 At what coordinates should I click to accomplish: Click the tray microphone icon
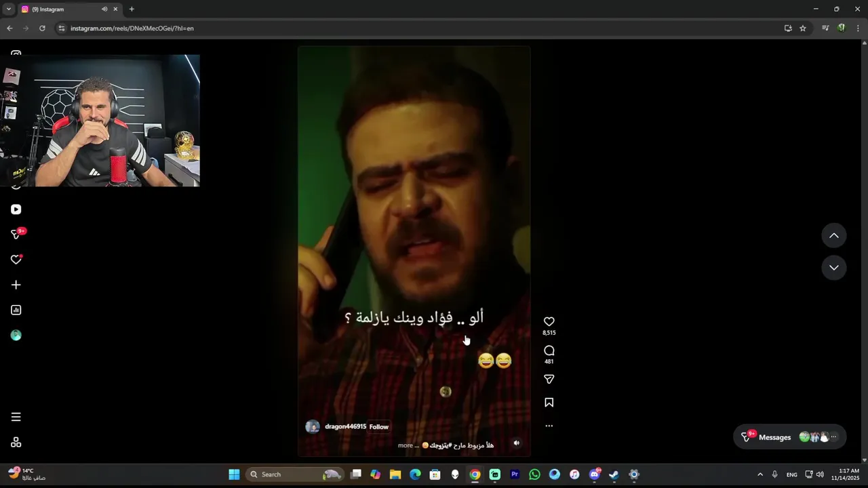(774, 474)
